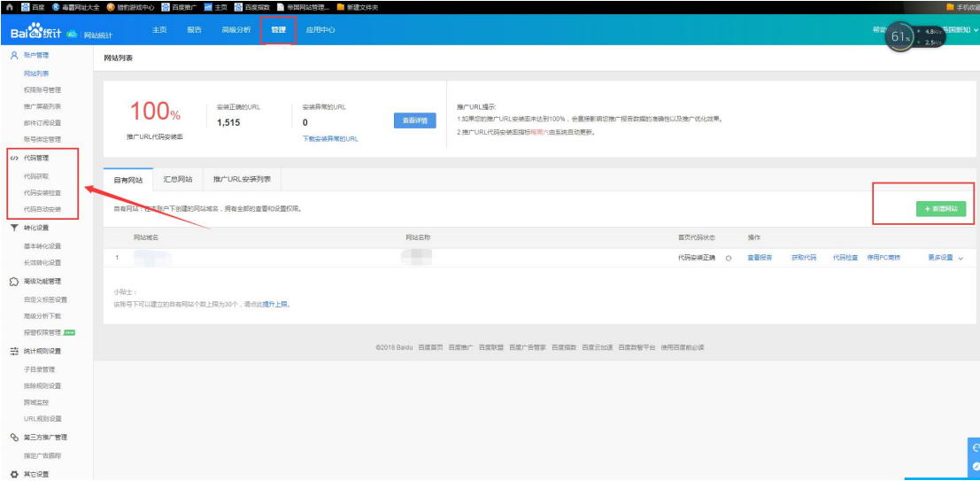Select 账号绑定管理 in the sidebar
The height and width of the screenshot is (481, 980).
coord(42,139)
